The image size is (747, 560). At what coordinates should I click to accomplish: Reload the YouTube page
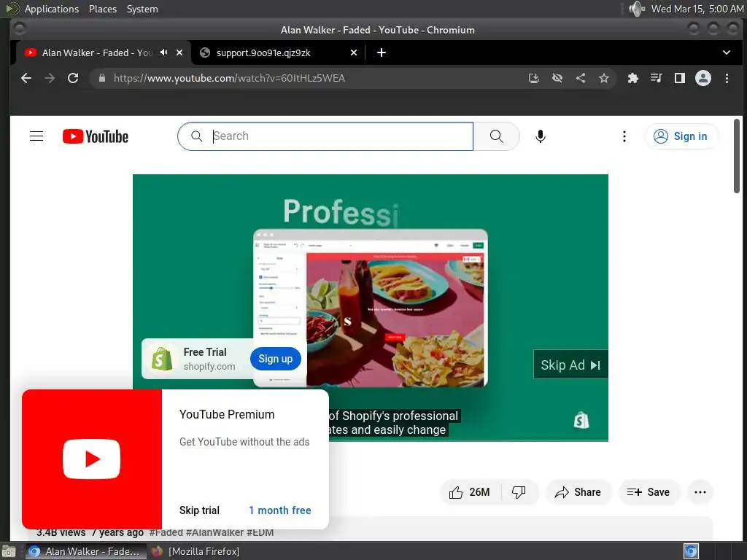pyautogui.click(x=73, y=78)
